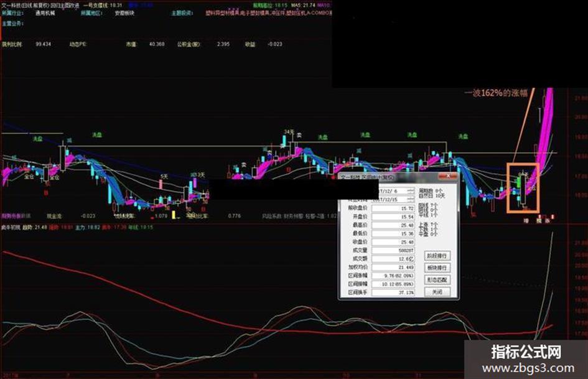Screen dimensions: 588x379
Task: Click the 0.776 ratio value below the chart
Action: click(235, 216)
